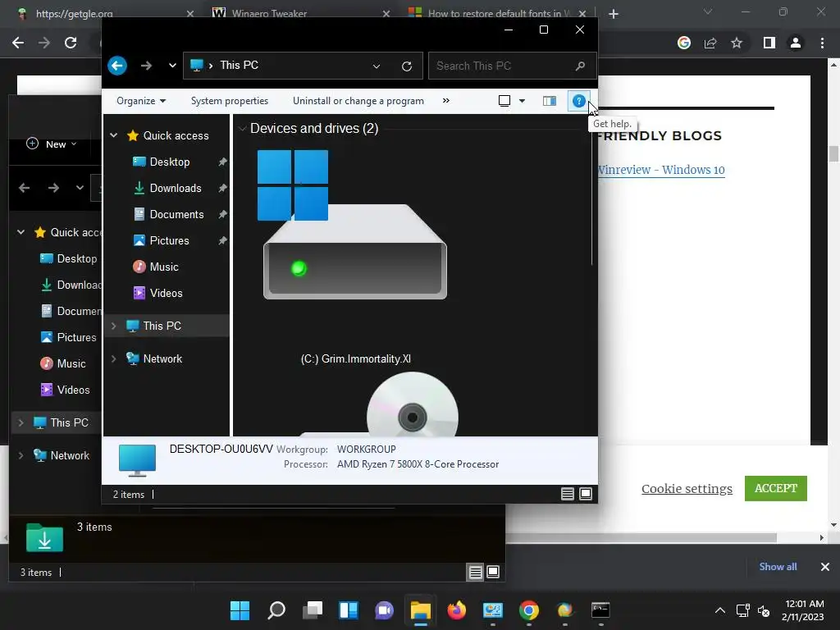Open a new browser tab
Image resolution: width=840 pixels, height=630 pixels.
tap(614, 14)
